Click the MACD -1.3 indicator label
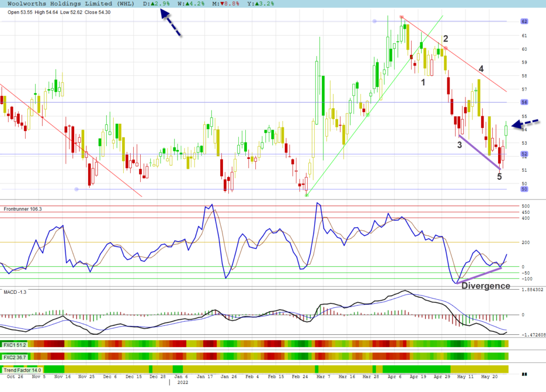The height and width of the screenshot is (392, 546). [15, 292]
